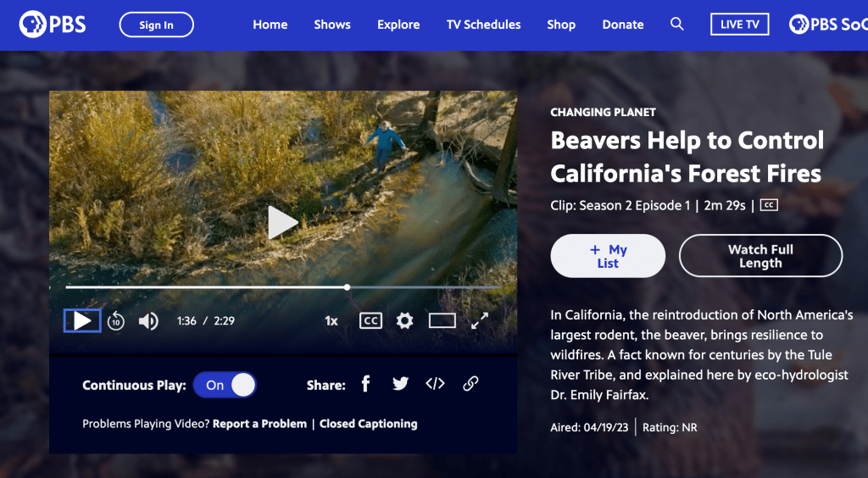Share the clip on Twitter

click(x=400, y=384)
